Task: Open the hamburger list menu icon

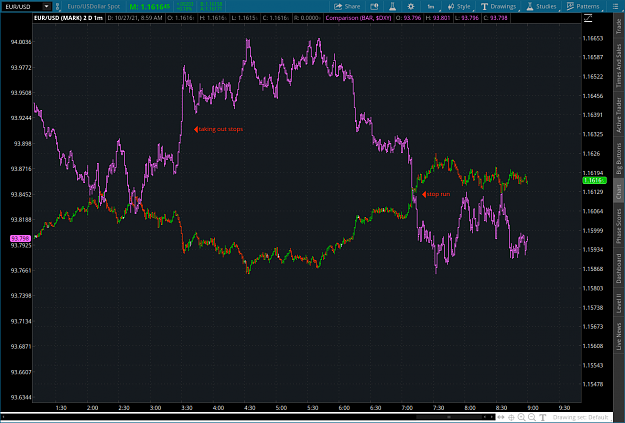Action: tap(615, 6)
